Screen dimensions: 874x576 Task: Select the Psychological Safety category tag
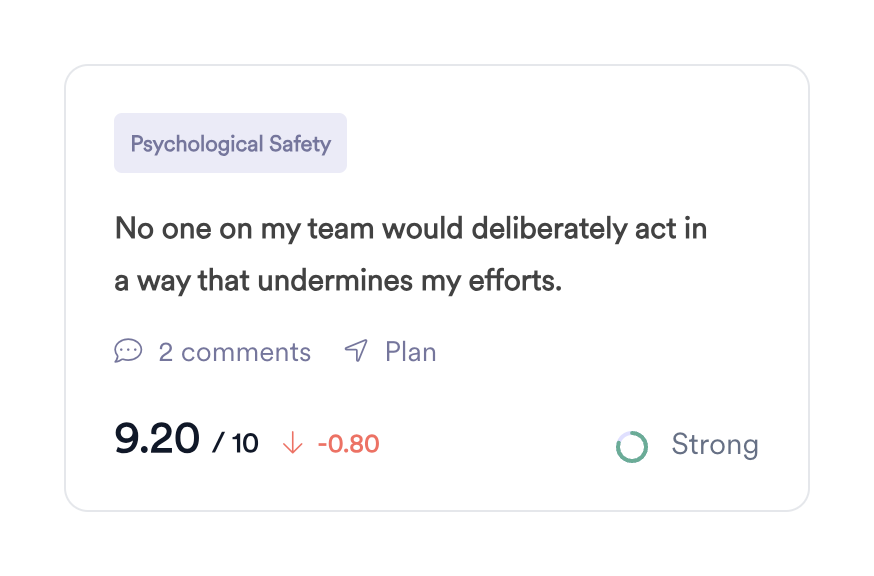click(230, 144)
